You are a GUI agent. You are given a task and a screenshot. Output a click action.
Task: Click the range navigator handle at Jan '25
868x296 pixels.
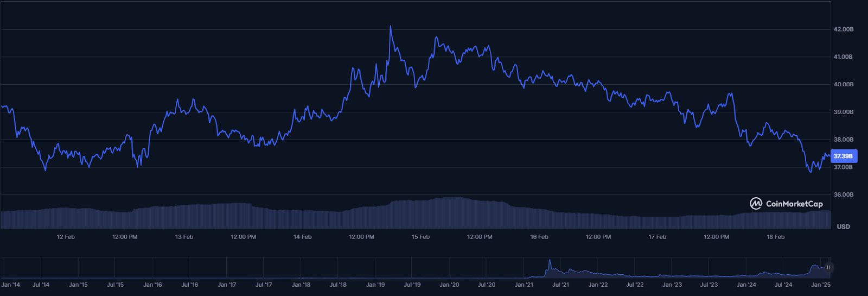pyautogui.click(x=828, y=267)
